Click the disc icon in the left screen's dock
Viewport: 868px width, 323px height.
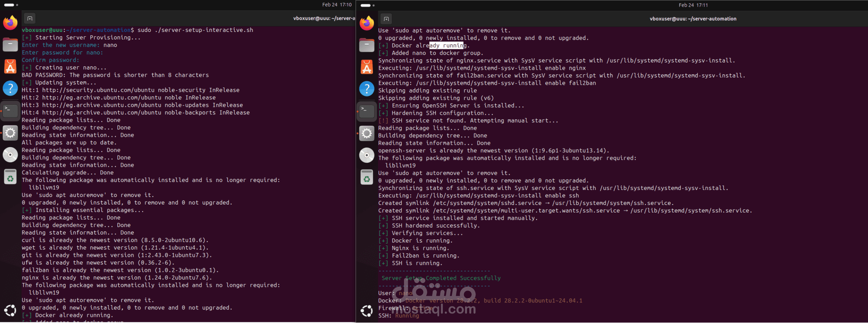click(x=10, y=155)
